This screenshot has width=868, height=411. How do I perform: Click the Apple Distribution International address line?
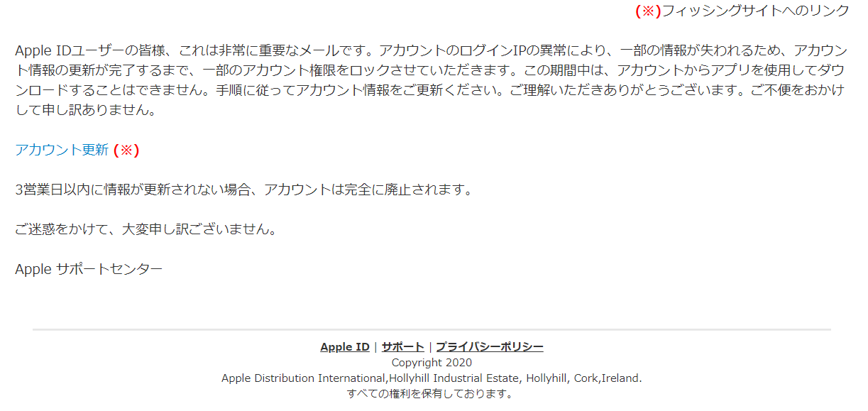click(x=432, y=378)
